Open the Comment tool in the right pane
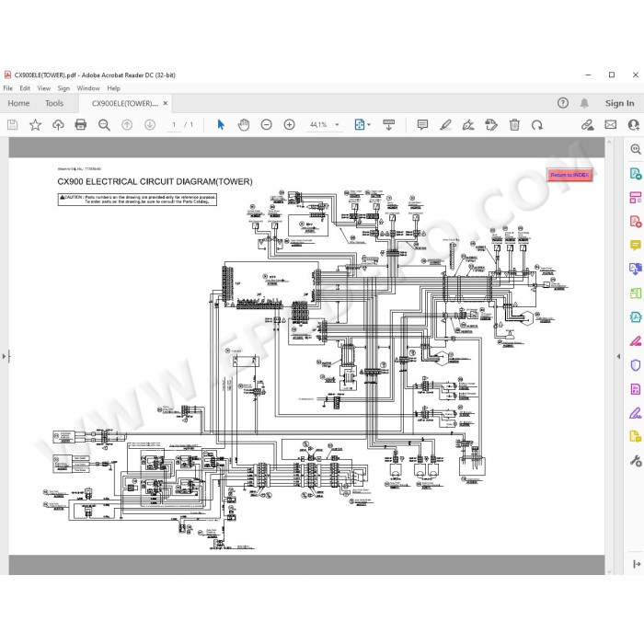Viewport: 644px width, 644px height. point(636,246)
